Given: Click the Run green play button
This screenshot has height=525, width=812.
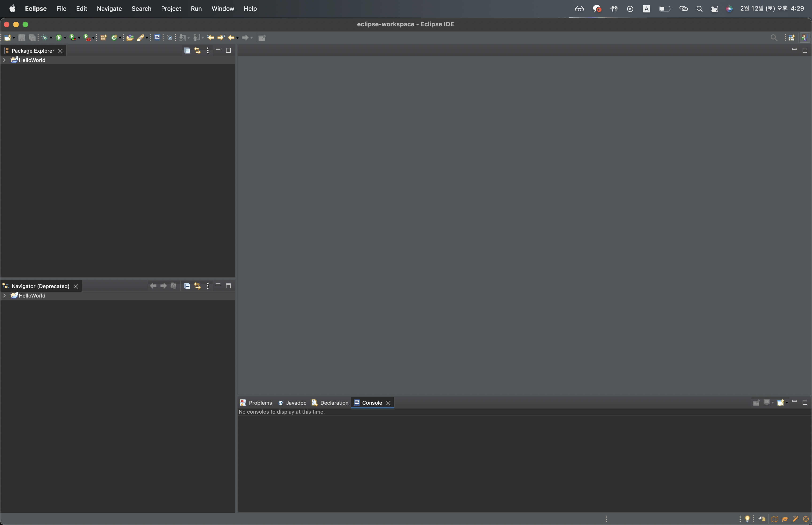Looking at the screenshot, I should tap(59, 38).
